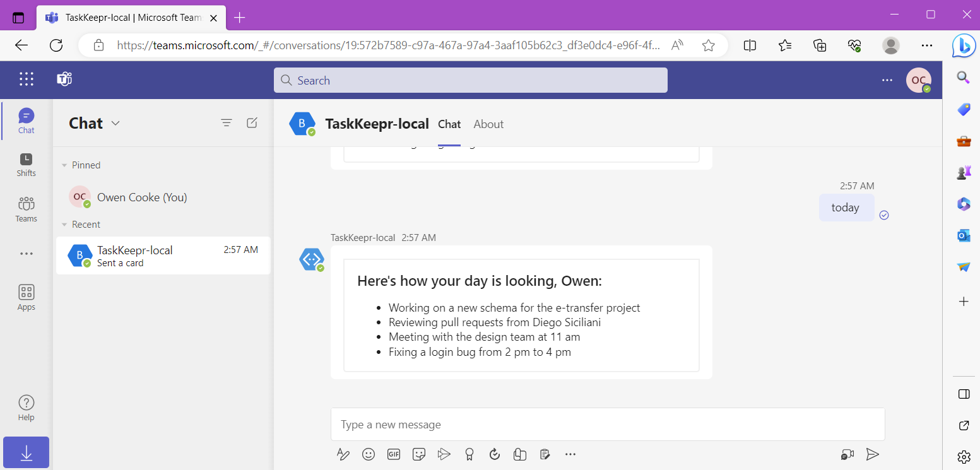Open the Edge sidebar settings gear
The height and width of the screenshot is (470, 980).
tap(964, 457)
